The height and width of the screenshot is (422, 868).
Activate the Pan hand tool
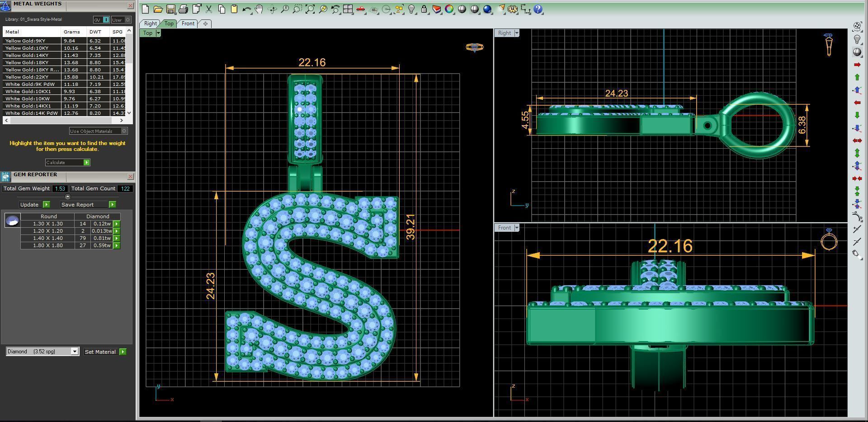[259, 9]
